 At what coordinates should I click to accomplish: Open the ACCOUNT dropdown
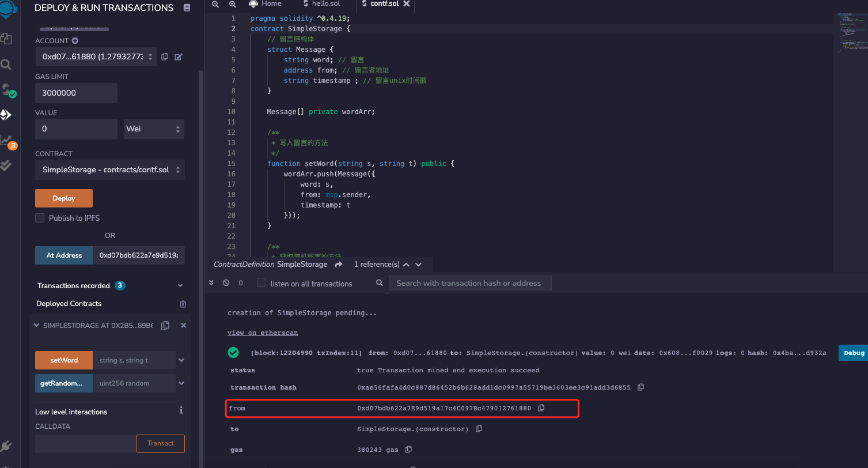tap(96, 56)
